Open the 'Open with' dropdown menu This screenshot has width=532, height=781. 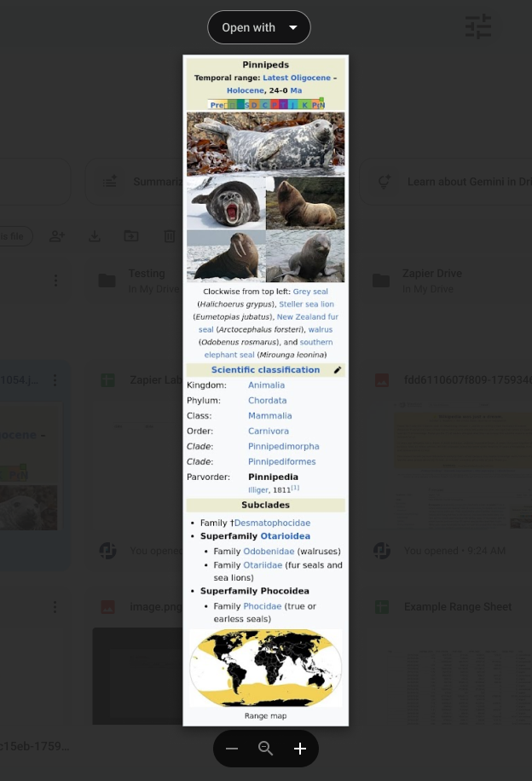(258, 27)
